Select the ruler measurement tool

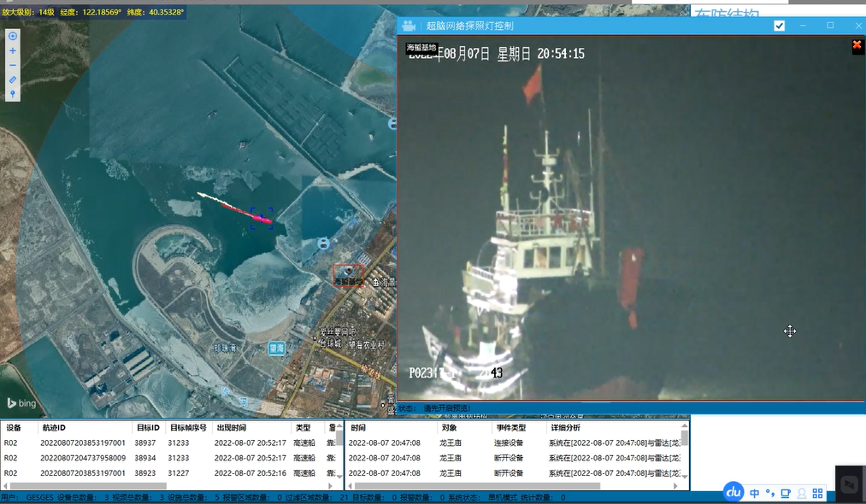[x=13, y=80]
